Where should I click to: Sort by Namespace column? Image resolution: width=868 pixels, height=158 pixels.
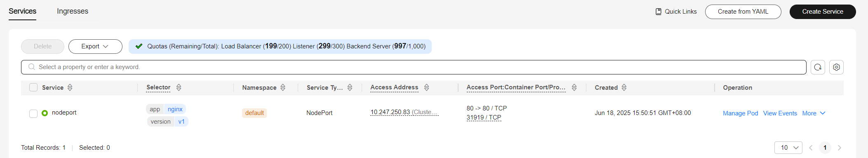click(x=283, y=88)
